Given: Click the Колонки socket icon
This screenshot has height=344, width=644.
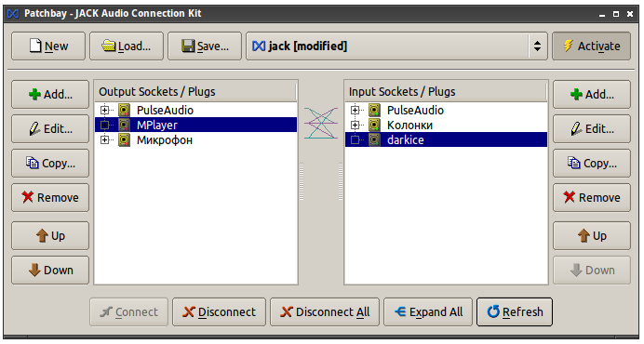Looking at the screenshot, I should [374, 125].
